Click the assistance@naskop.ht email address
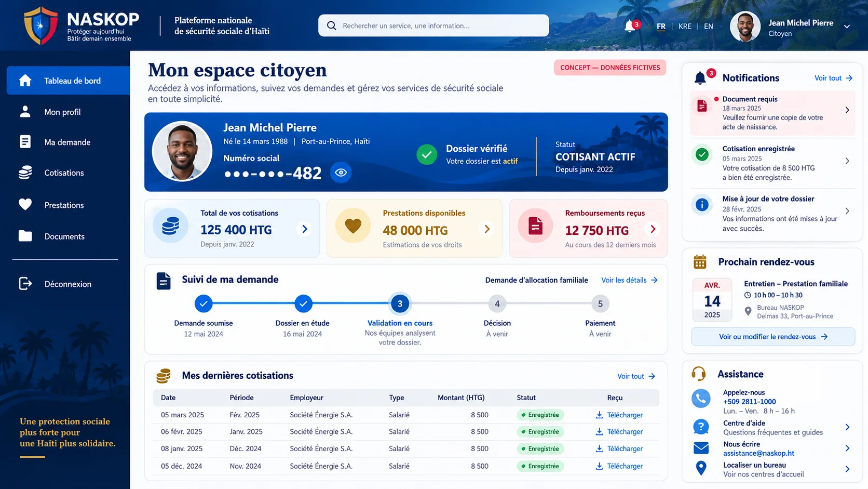868x489 pixels. (758, 453)
